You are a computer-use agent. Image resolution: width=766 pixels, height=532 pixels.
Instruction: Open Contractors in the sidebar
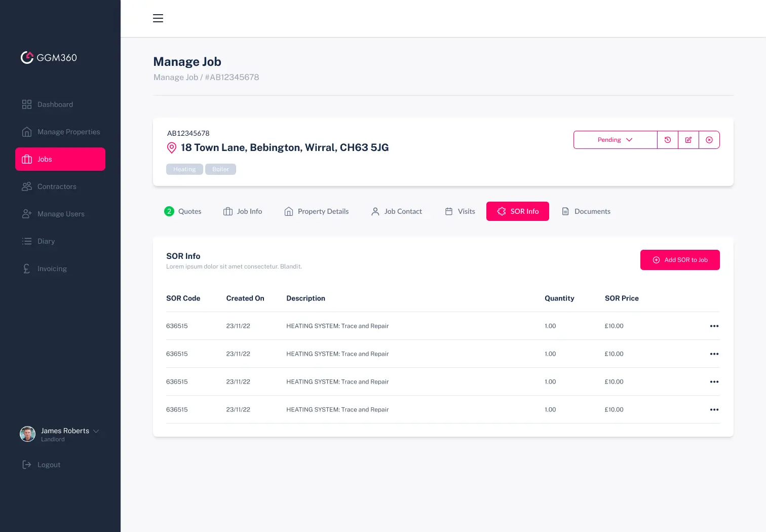pos(57,186)
